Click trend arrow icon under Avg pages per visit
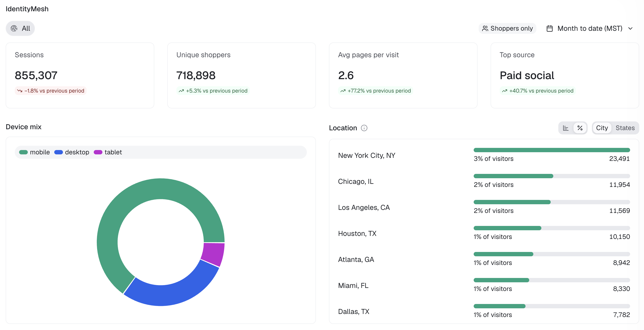This screenshot has height=330, width=644. tap(343, 91)
